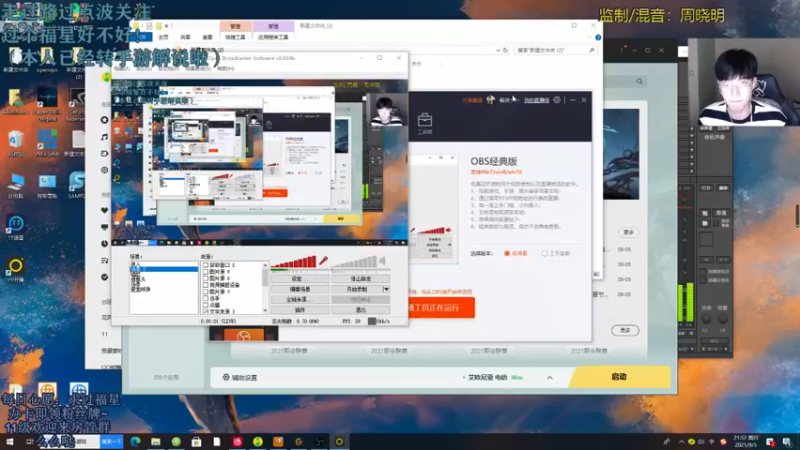
Task: Open the dropdown arrow beside 开始录制
Action: [386, 289]
